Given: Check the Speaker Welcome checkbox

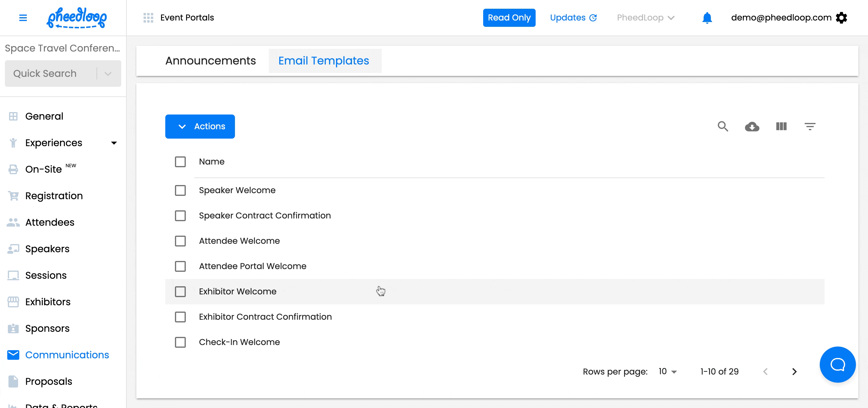Looking at the screenshot, I should tap(180, 190).
